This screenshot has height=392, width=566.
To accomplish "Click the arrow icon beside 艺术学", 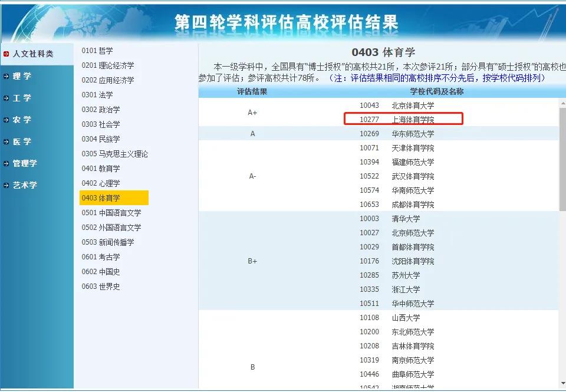I will click(x=6, y=185).
